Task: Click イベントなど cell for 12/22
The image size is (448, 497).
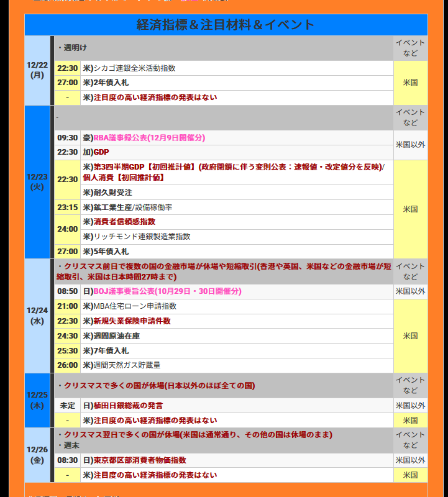Action: click(411, 48)
